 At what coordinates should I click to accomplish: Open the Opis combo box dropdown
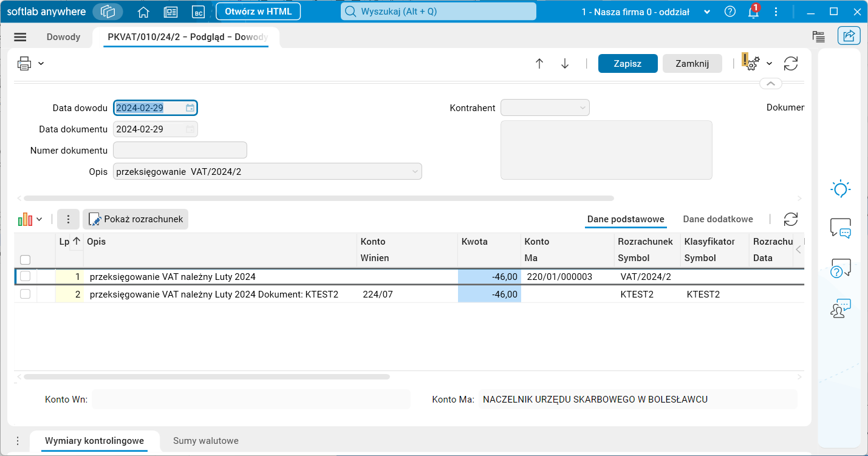pos(415,172)
